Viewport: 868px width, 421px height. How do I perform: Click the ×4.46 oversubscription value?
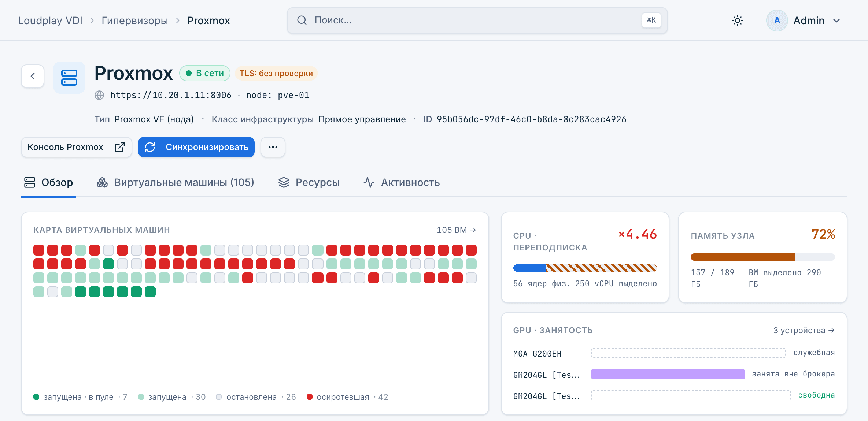(x=638, y=234)
